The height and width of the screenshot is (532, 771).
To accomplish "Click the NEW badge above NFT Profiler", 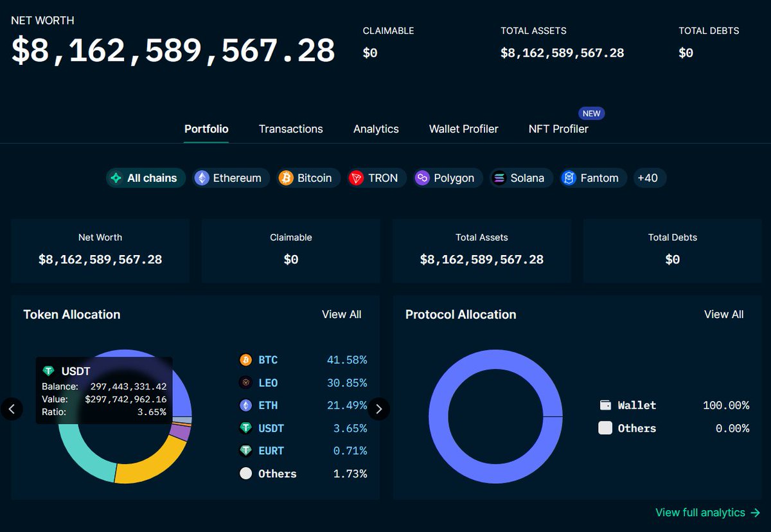I will point(591,113).
